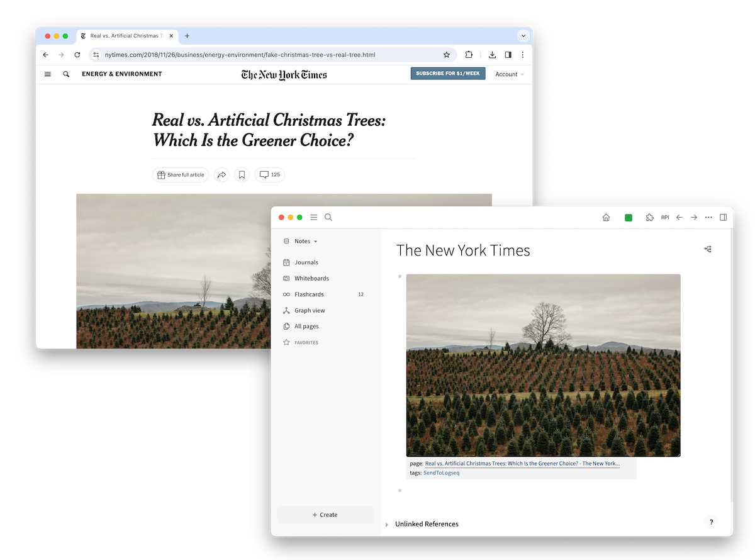Image resolution: width=755 pixels, height=560 pixels.
Task: Click the share arrow icon under headline
Action: (221, 175)
